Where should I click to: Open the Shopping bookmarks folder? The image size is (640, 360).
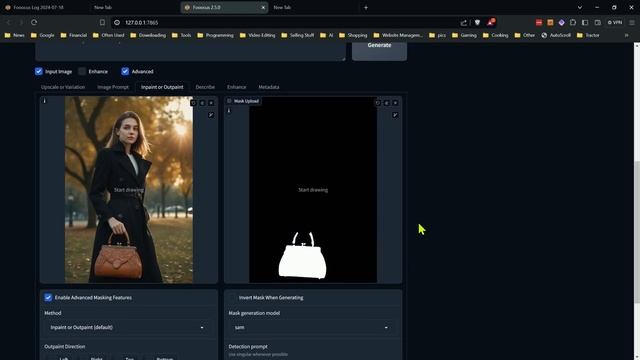point(353,36)
